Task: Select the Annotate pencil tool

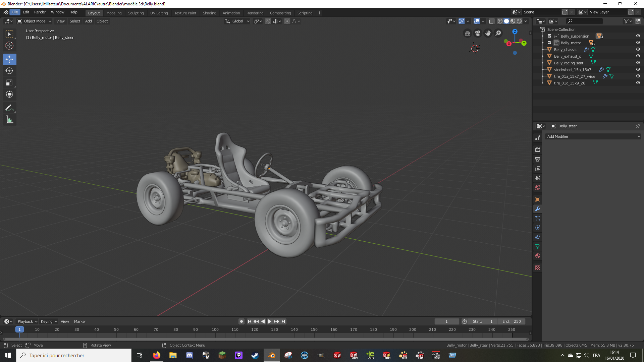Action: coord(9,108)
